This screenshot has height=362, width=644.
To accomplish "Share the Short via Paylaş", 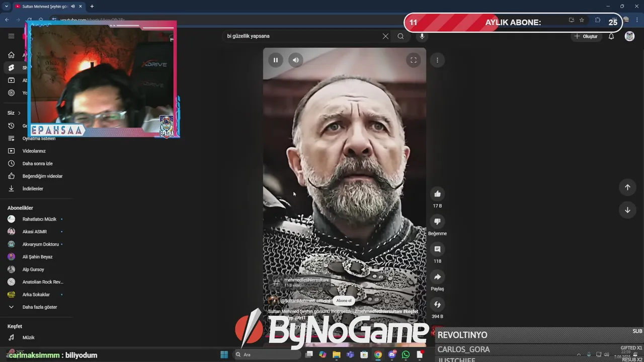I will [x=437, y=277].
